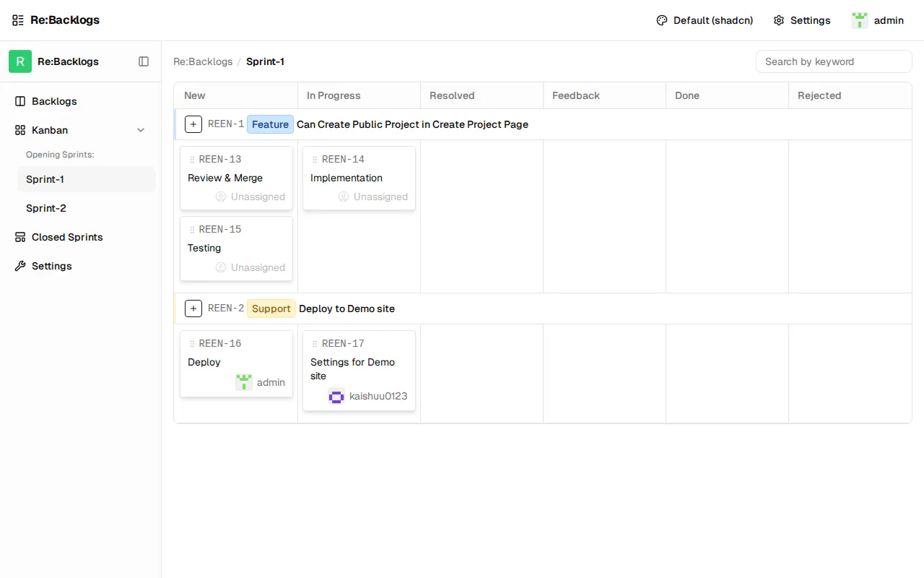The image size is (924, 578).
Task: Toggle the sidebar collapse icon
Action: [x=144, y=61]
